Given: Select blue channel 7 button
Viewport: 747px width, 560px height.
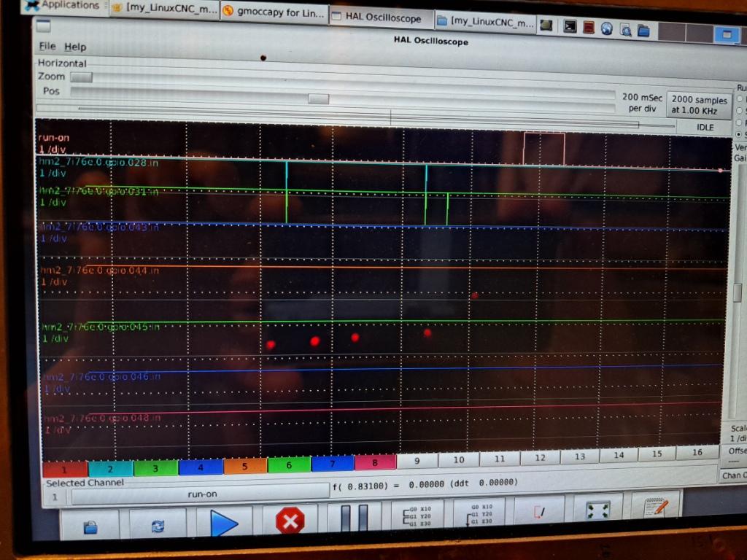Looking at the screenshot, I should coord(332,463).
